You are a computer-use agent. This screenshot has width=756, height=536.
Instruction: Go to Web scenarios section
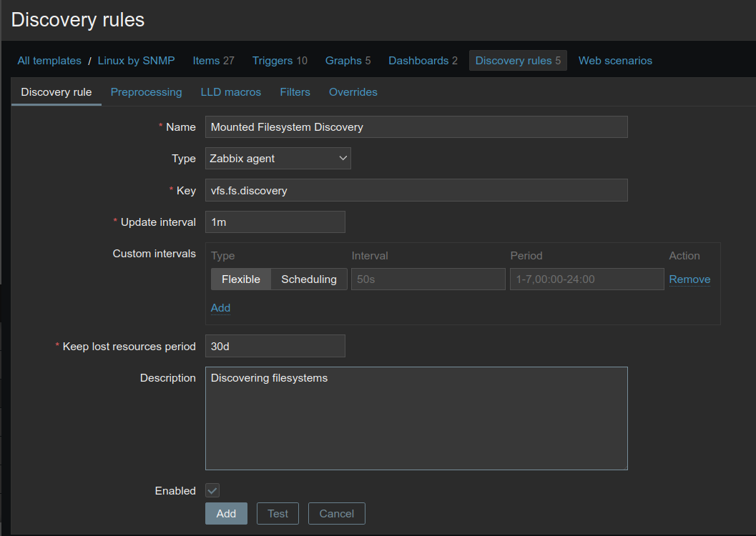point(615,61)
